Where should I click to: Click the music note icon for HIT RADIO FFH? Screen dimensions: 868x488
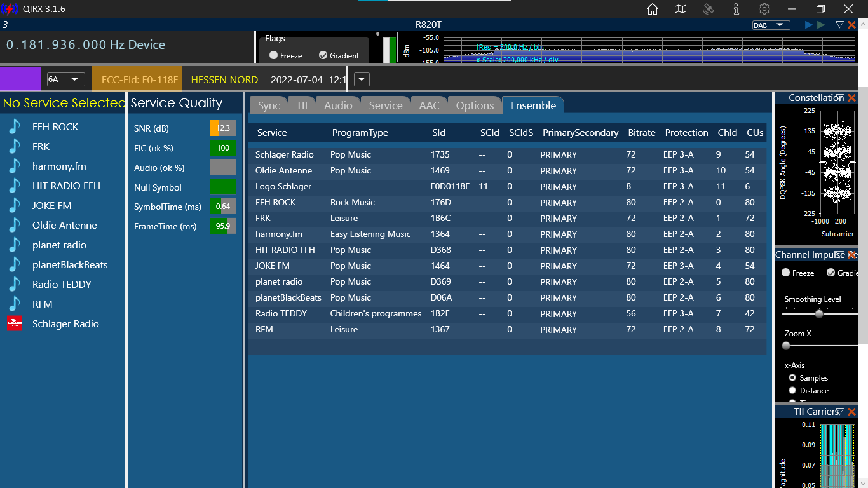point(15,186)
